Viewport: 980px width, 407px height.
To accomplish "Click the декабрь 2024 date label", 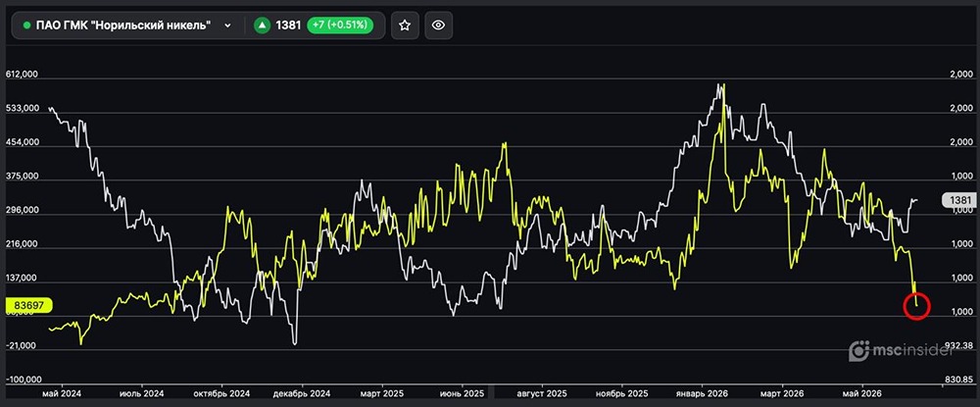I will (302, 394).
